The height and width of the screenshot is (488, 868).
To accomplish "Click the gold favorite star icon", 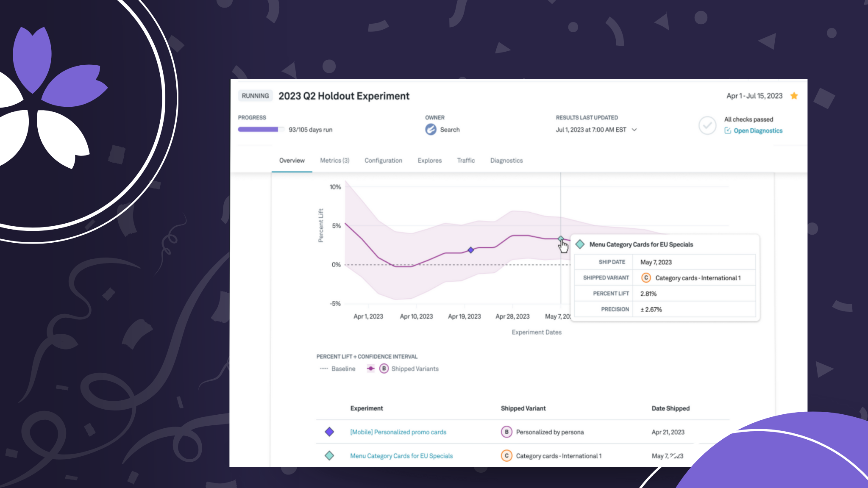I will [794, 96].
